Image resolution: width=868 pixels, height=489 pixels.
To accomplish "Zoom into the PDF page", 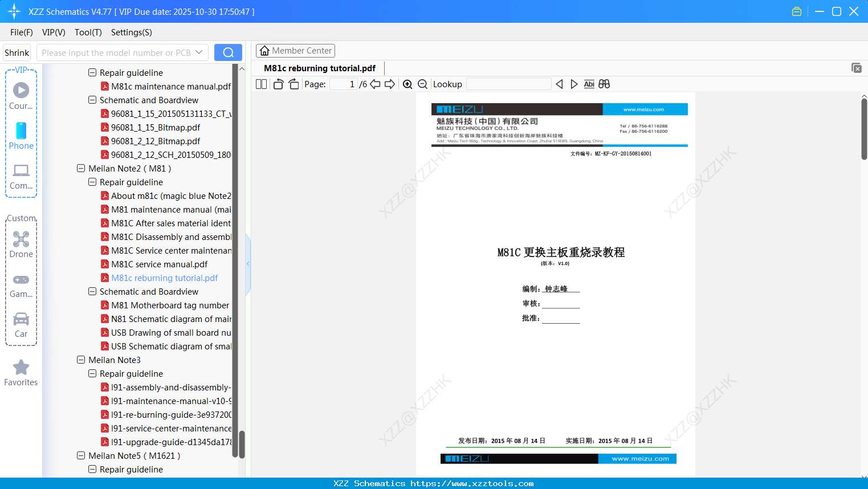I will (407, 84).
